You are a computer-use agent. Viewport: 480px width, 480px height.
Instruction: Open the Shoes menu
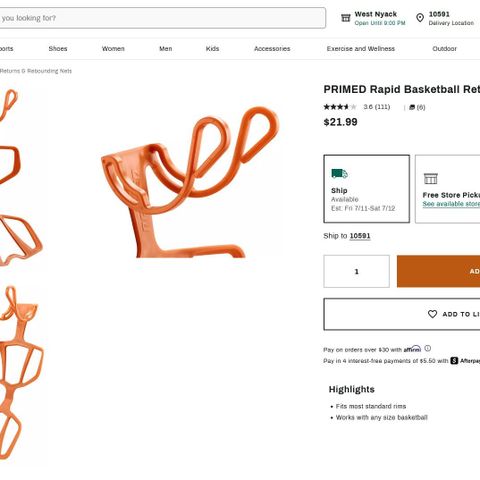[x=58, y=49]
